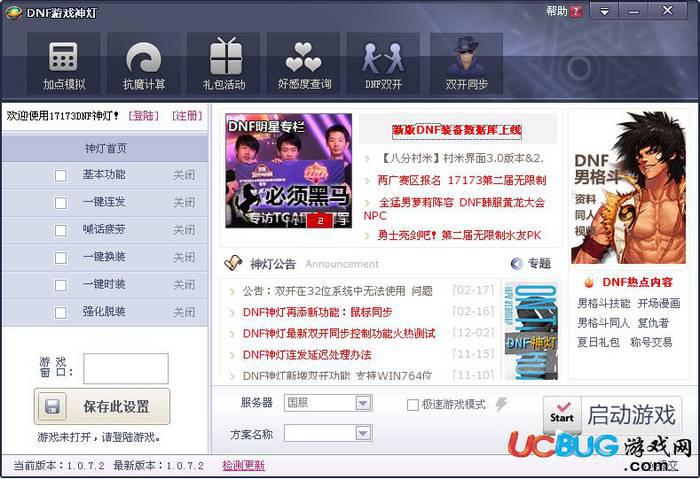The width and height of the screenshot is (700, 479).
Task: Click the floppy disk save icon
Action: [52, 406]
